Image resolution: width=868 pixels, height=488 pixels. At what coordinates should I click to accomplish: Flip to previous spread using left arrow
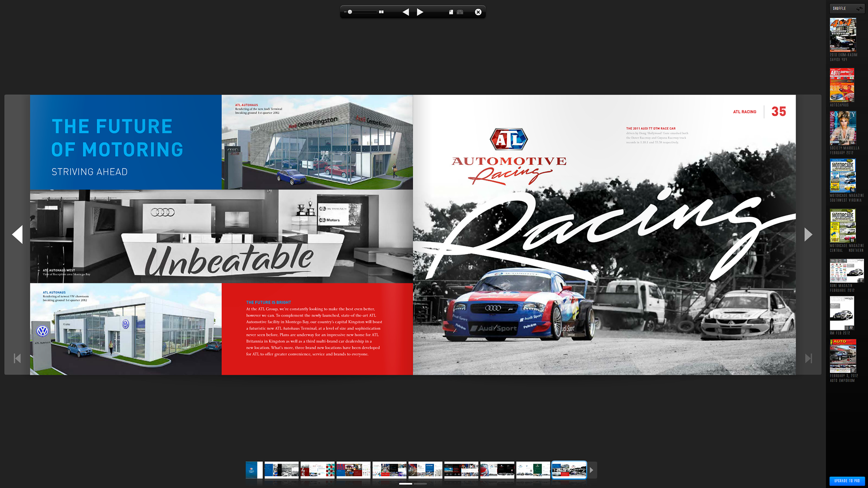click(x=17, y=235)
